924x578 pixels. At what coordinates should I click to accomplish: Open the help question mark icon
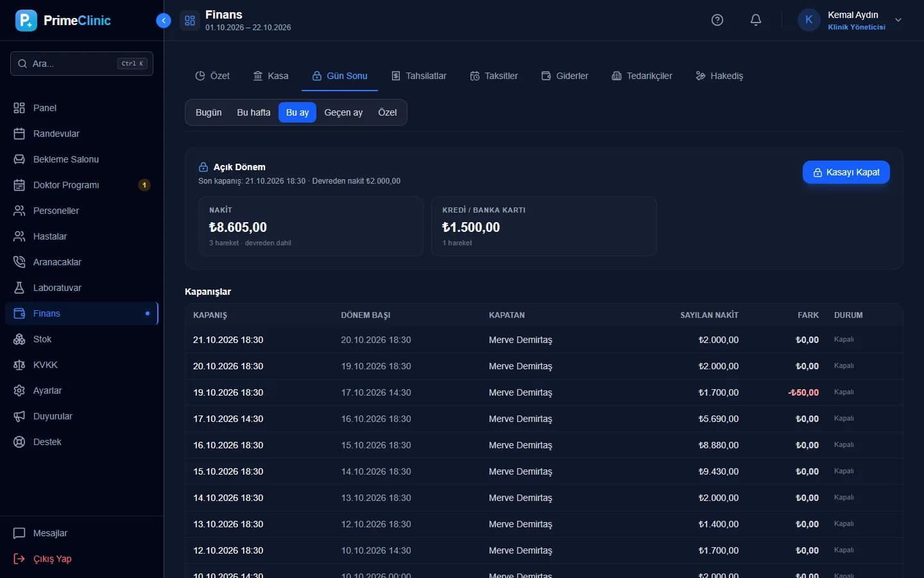pos(717,20)
